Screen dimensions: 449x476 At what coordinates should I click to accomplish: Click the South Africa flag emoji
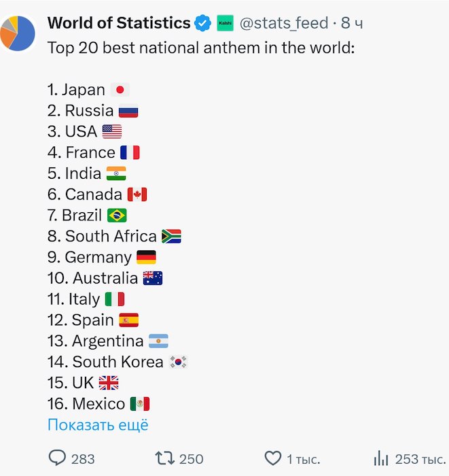[171, 237]
